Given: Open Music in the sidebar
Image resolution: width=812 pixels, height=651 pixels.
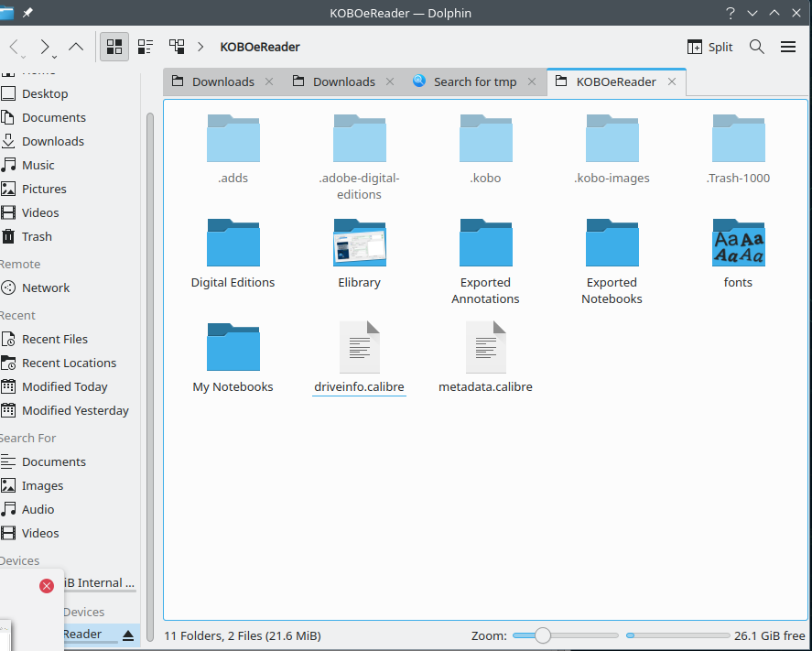Looking at the screenshot, I should click(x=70, y=165).
